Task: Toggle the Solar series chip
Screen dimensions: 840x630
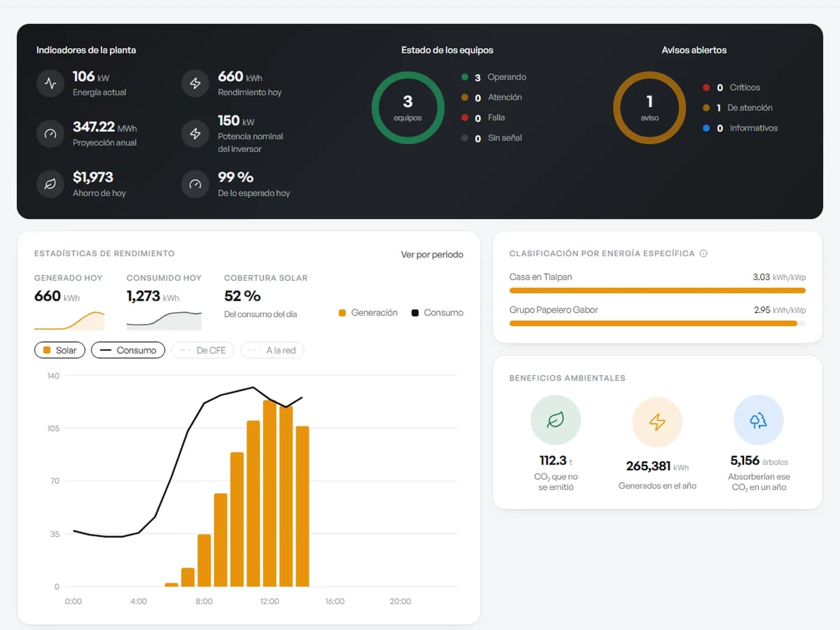Action: coord(60,350)
